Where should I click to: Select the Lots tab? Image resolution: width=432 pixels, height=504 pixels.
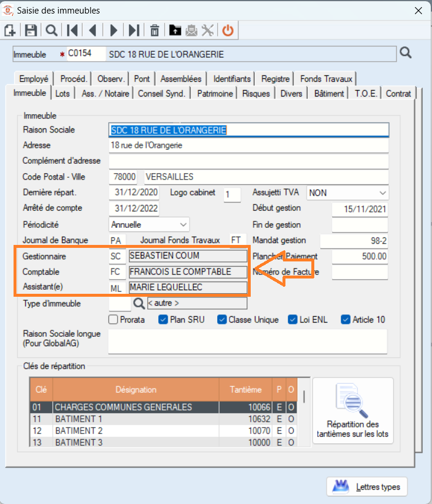(62, 94)
